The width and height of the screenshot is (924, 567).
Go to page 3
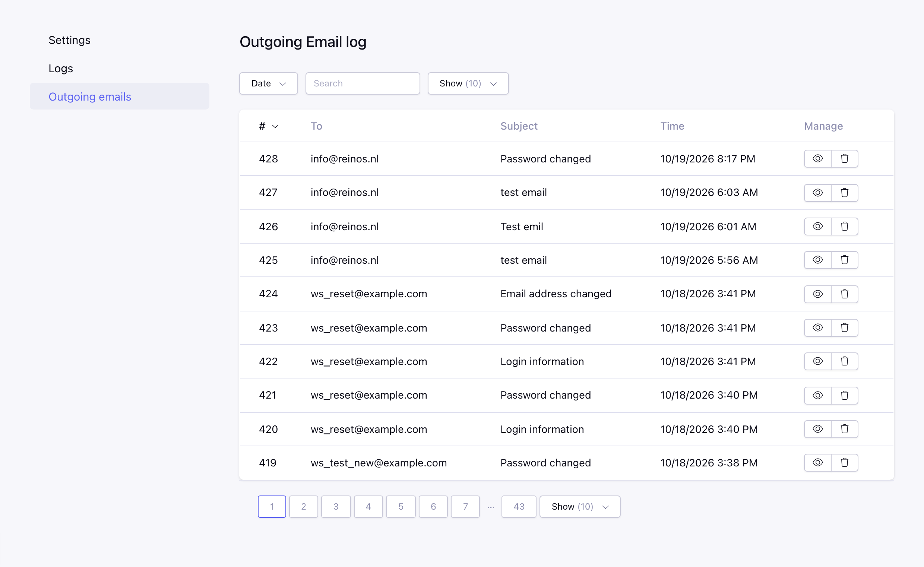pos(336,507)
